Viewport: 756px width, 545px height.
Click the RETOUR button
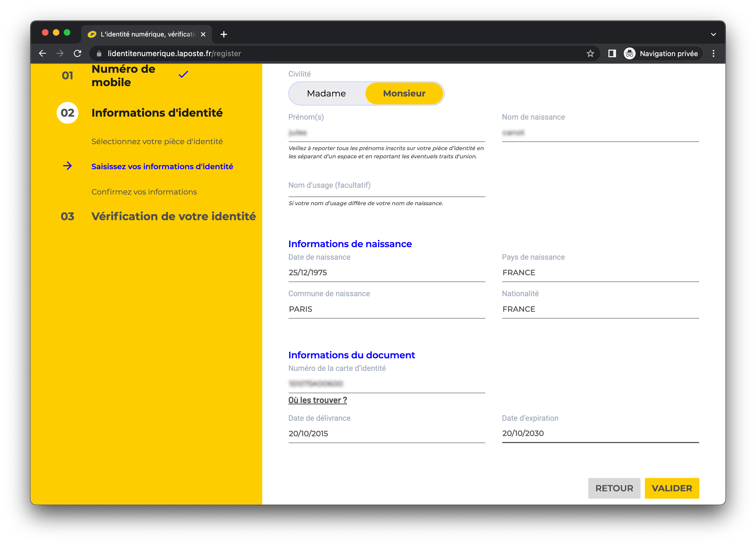(614, 488)
